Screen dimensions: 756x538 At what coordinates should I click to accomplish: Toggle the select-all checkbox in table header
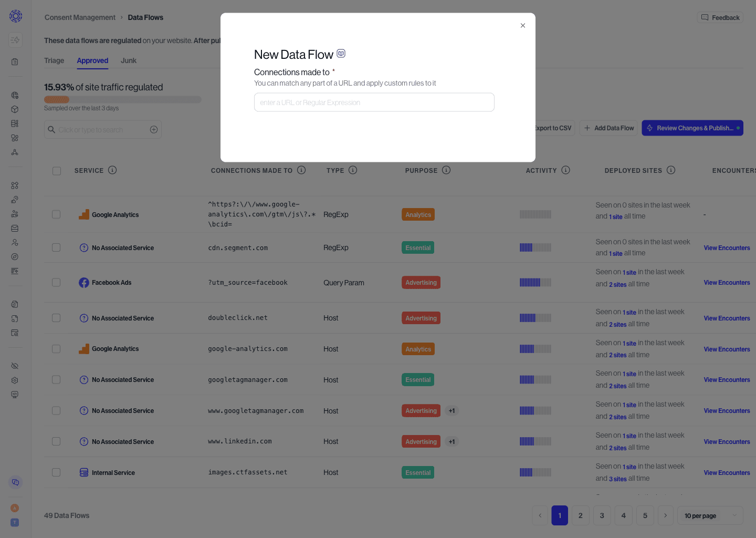pos(57,171)
